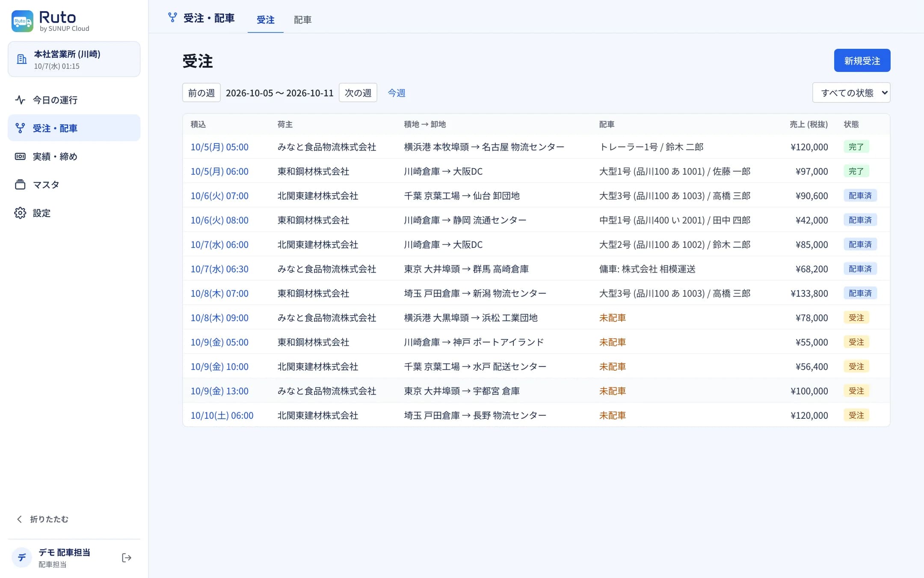The height and width of the screenshot is (578, 924).
Task: Click the chevron icon beside 折りたたむ
Action: pos(19,519)
